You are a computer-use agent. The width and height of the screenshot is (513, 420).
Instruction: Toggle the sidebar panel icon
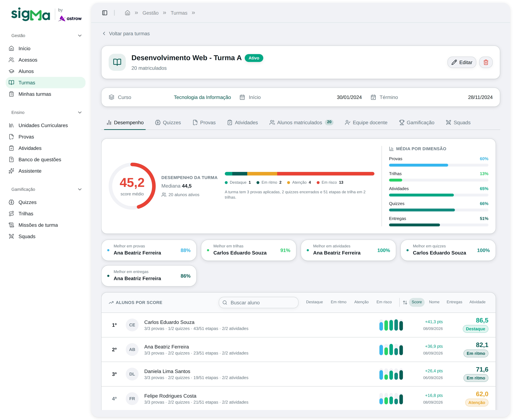coord(105,13)
